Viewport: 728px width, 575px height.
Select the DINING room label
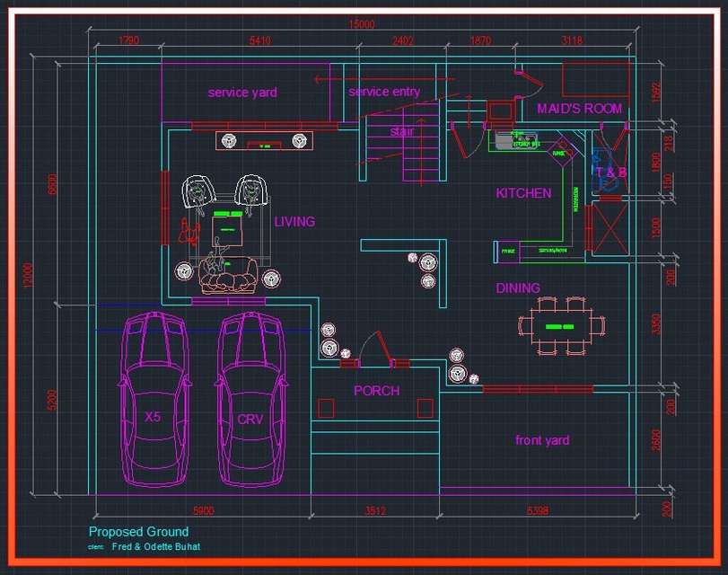tap(519, 287)
